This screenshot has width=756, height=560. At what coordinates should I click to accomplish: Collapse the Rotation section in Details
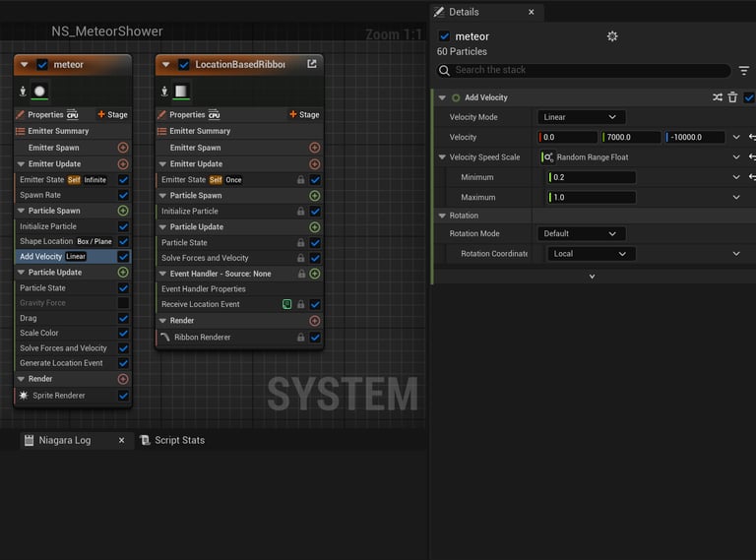(x=442, y=216)
